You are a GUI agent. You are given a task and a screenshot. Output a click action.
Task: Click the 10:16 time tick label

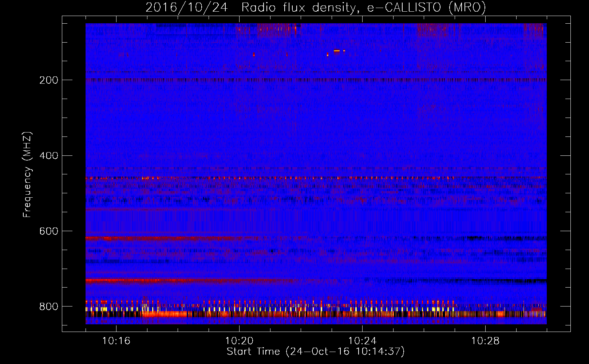(116, 341)
